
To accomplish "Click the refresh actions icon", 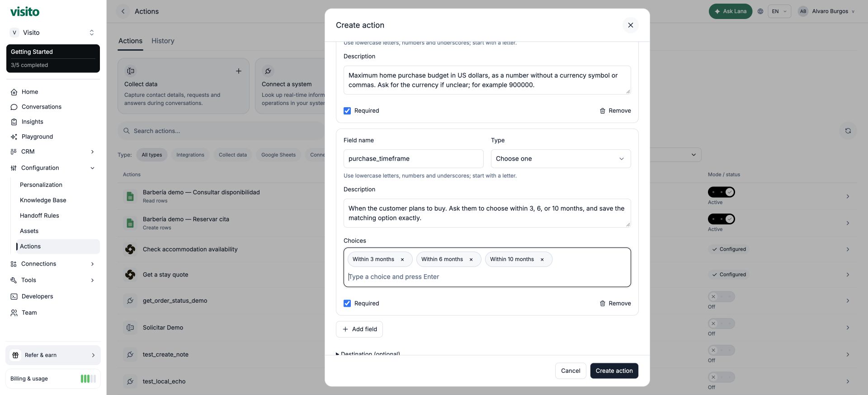I will (x=848, y=131).
